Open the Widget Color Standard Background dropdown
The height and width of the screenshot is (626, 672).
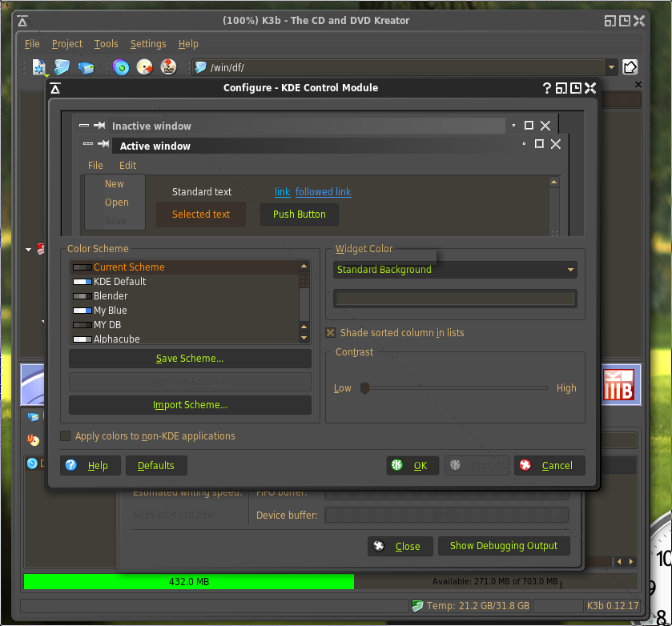[x=455, y=270]
